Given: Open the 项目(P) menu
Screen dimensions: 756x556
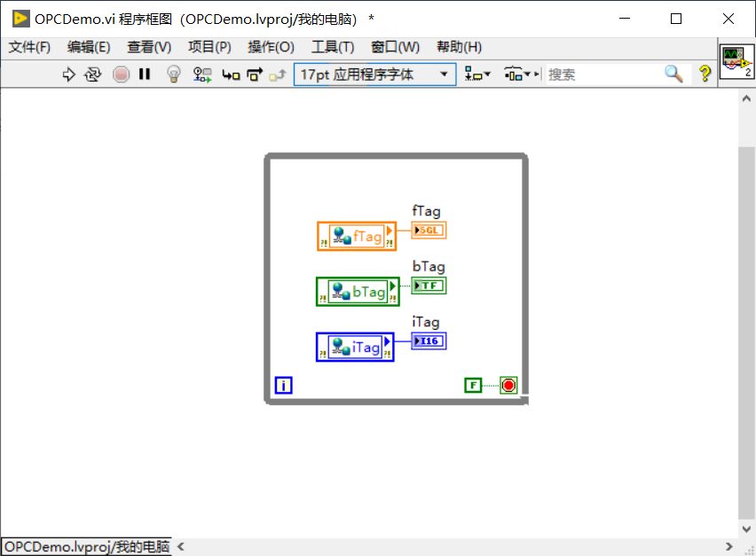Looking at the screenshot, I should point(209,47).
